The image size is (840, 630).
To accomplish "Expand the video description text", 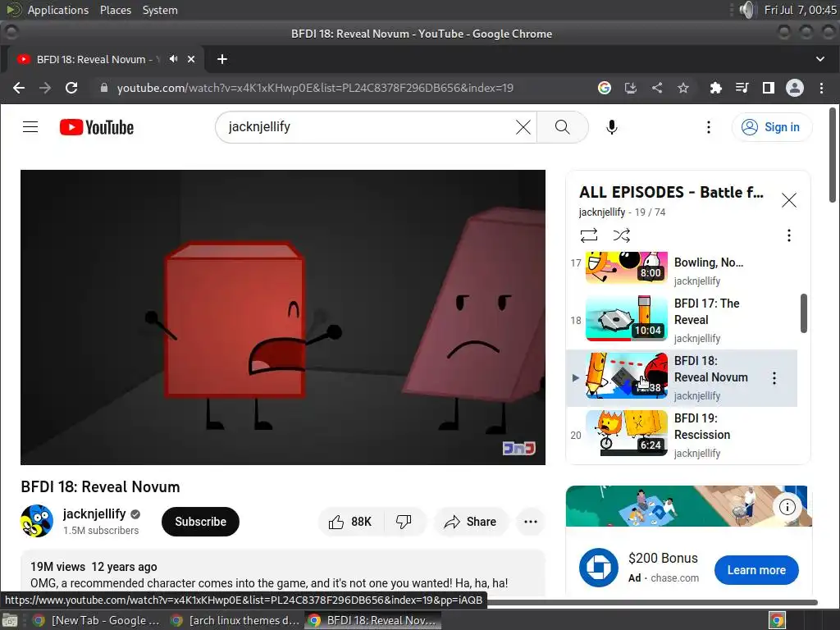I will point(269,583).
